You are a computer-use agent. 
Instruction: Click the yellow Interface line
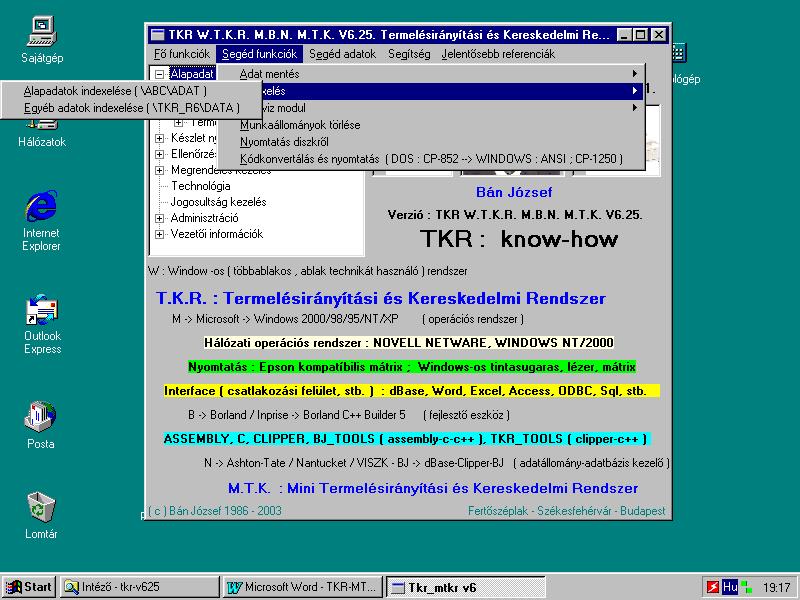click(x=412, y=391)
